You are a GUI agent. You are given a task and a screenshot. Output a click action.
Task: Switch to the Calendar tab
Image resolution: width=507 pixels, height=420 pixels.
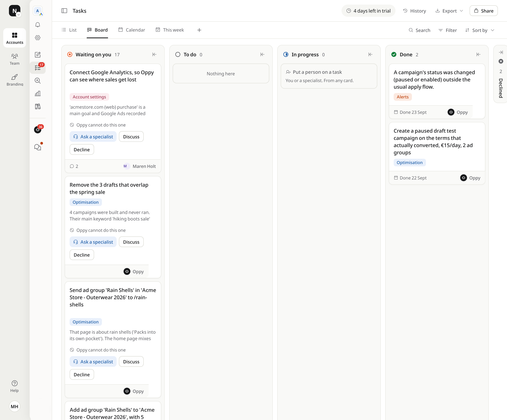[x=132, y=30]
